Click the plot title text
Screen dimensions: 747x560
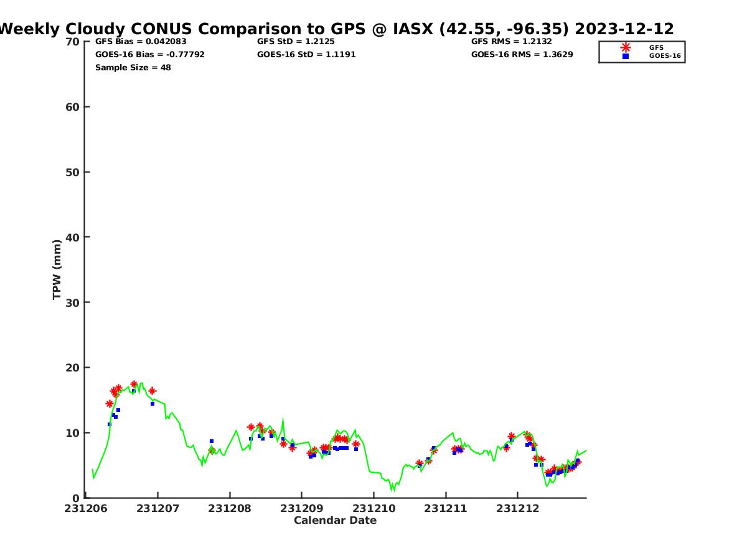[336, 29]
